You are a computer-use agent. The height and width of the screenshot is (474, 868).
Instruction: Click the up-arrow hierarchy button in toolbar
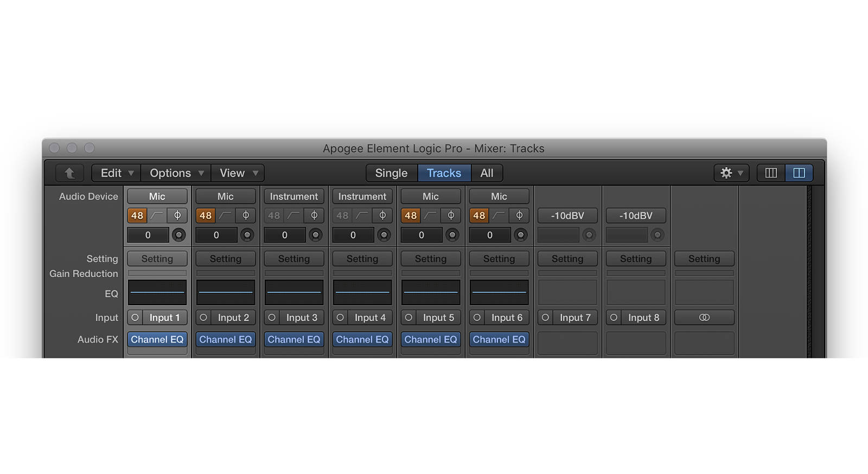[69, 173]
